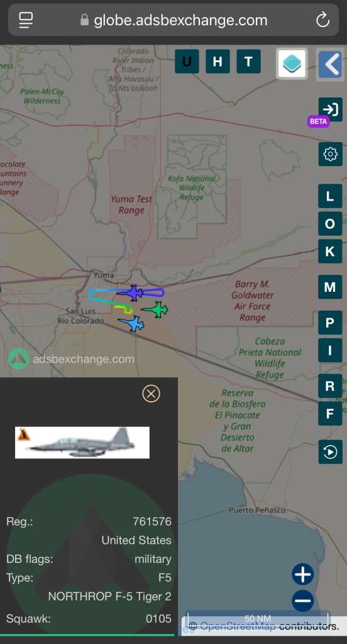Toggle the T button

(x=248, y=62)
